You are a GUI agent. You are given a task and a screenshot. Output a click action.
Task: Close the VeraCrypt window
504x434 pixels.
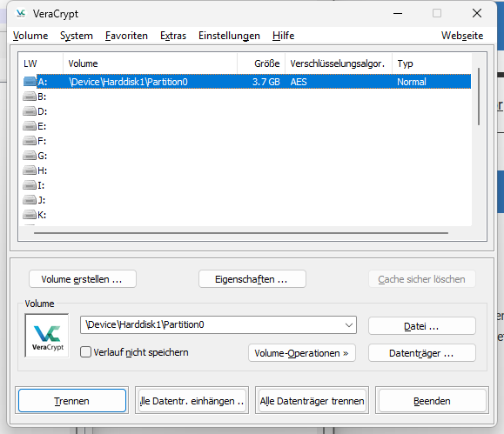point(477,13)
